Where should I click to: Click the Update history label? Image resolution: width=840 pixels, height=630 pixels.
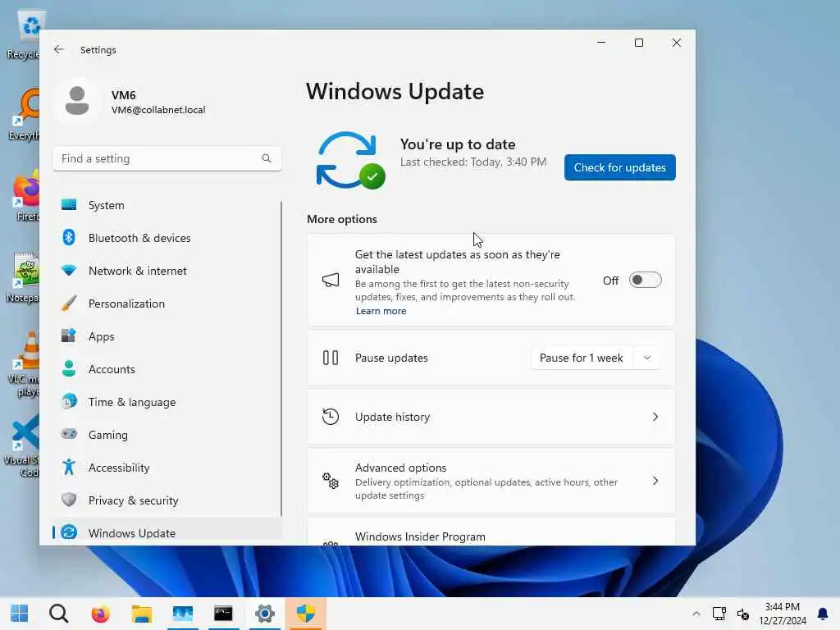392,417
